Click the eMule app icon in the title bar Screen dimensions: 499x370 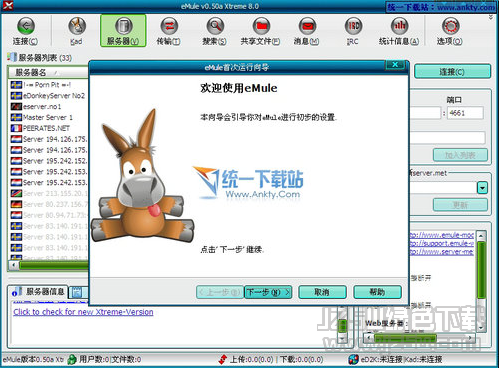[x=8, y=5]
